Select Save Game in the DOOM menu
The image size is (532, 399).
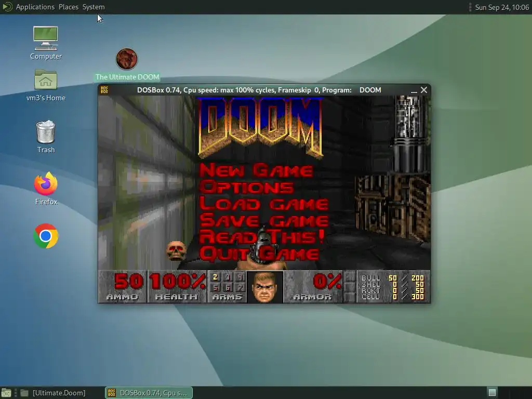264,220
